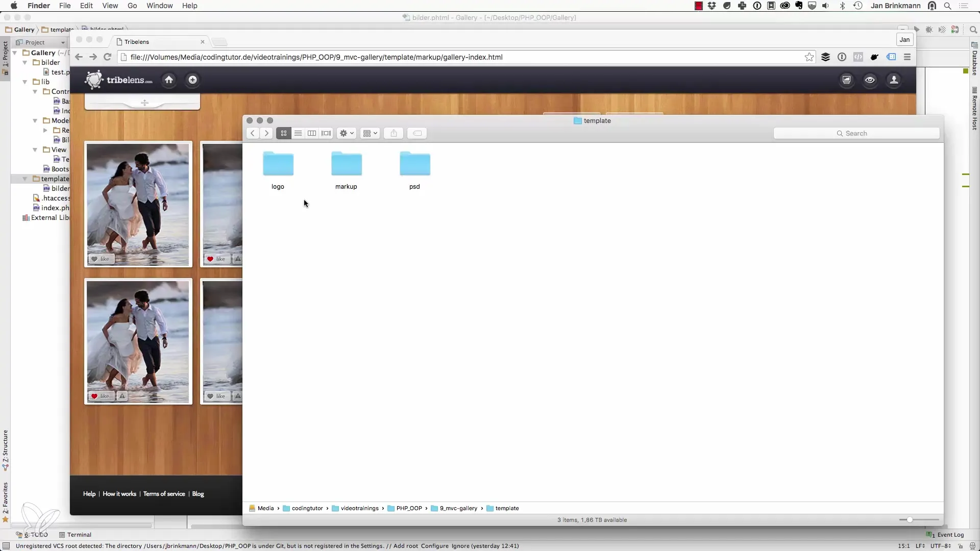Select videotrainings in the Finder path bar
The height and width of the screenshot is (551, 980).
355,508
